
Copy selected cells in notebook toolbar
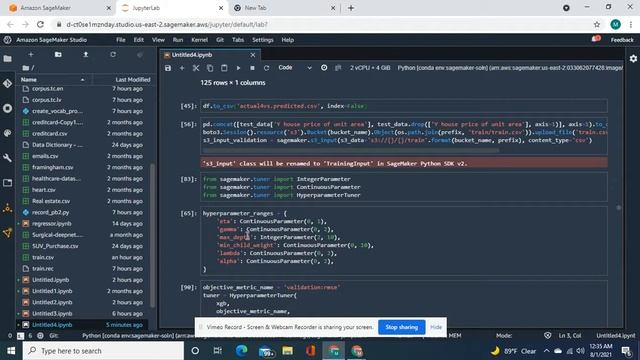point(210,68)
